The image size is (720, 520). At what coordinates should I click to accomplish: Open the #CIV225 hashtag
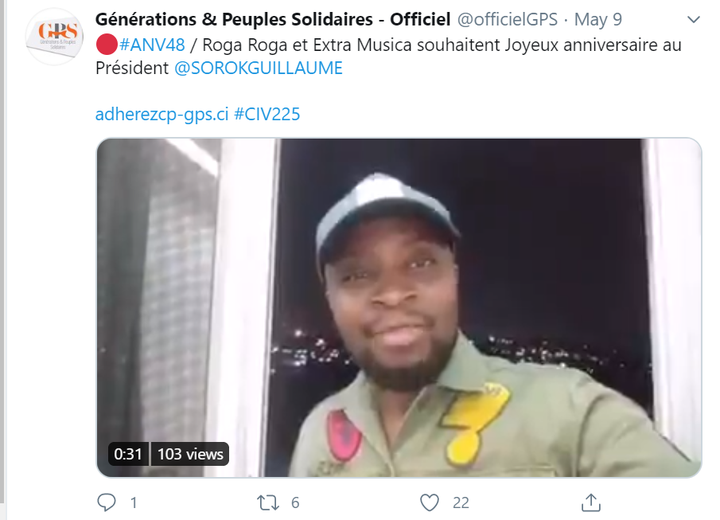[x=267, y=114]
